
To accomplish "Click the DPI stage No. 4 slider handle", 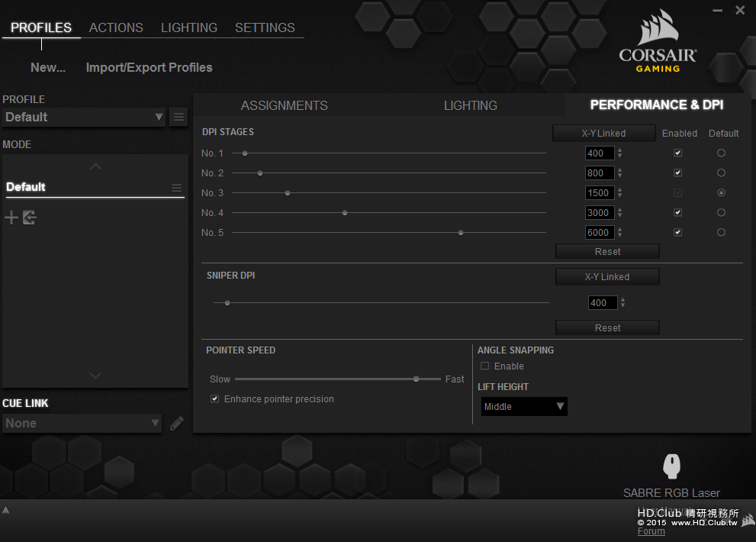I will 345,212.
